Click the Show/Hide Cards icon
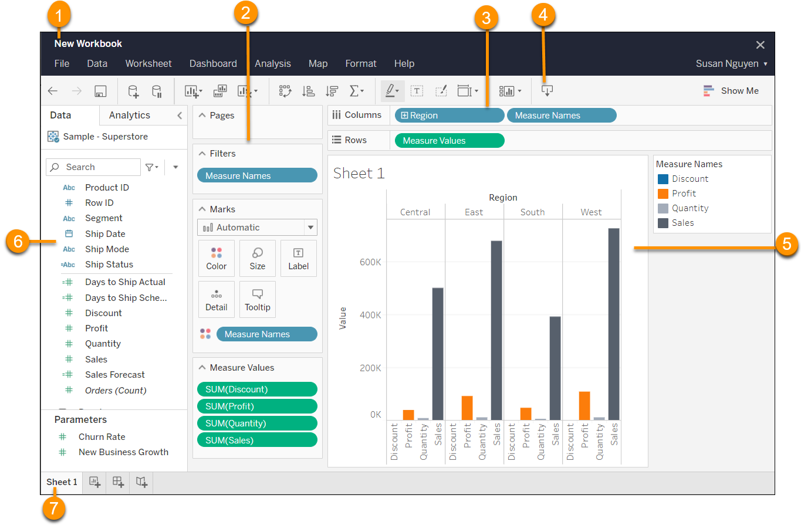 [x=510, y=91]
